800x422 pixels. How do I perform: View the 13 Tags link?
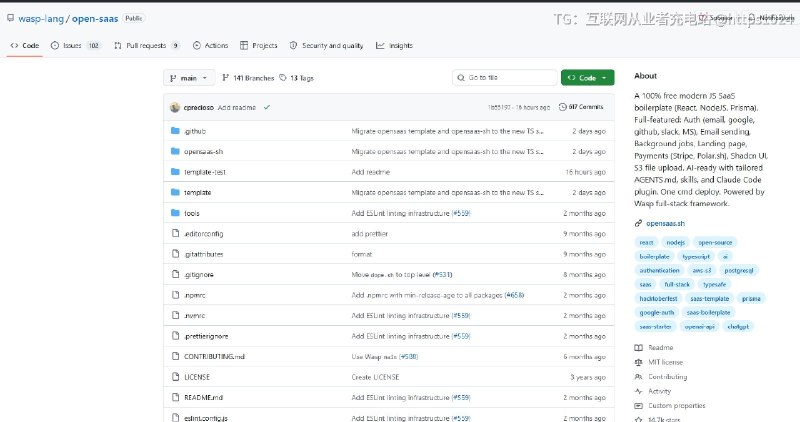pos(296,78)
